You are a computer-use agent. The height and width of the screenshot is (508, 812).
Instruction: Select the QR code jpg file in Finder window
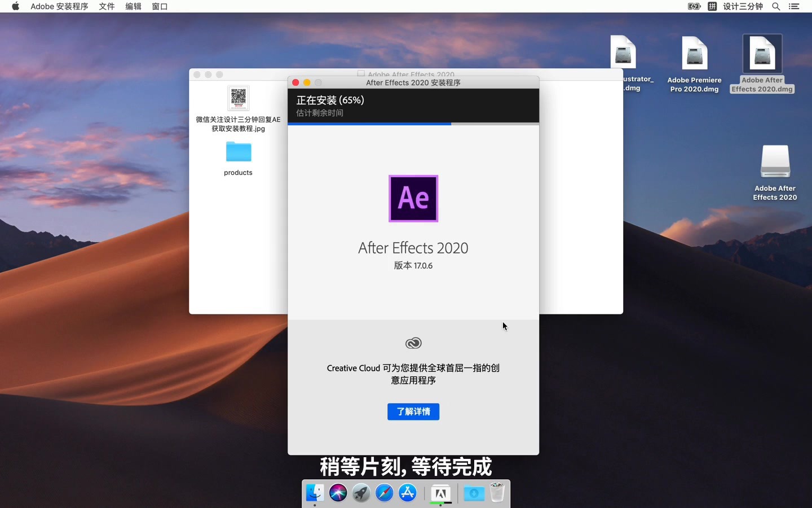coord(239,98)
